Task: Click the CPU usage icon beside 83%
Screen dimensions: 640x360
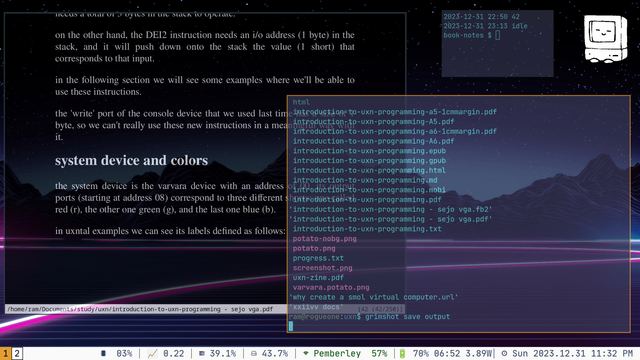Action: pos(103,353)
